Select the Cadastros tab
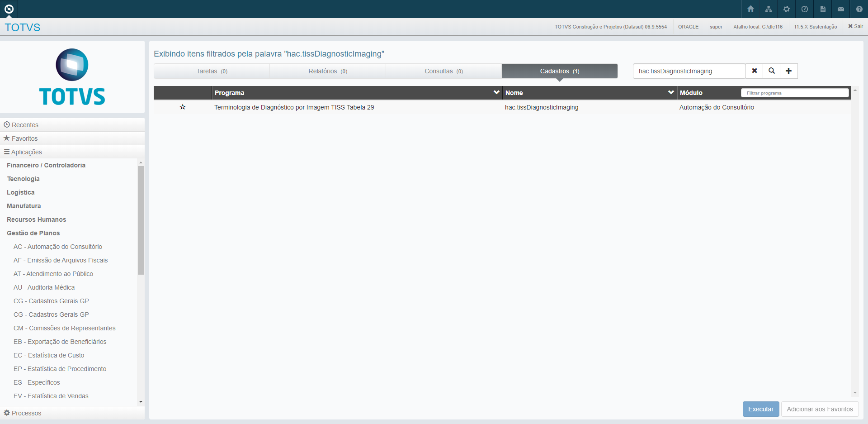Screen dimensions: 868x424 pyautogui.click(x=560, y=71)
